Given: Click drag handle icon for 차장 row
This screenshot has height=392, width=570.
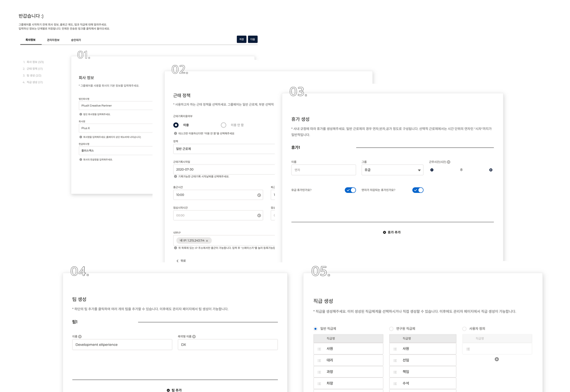Looking at the screenshot, I should [319, 384].
